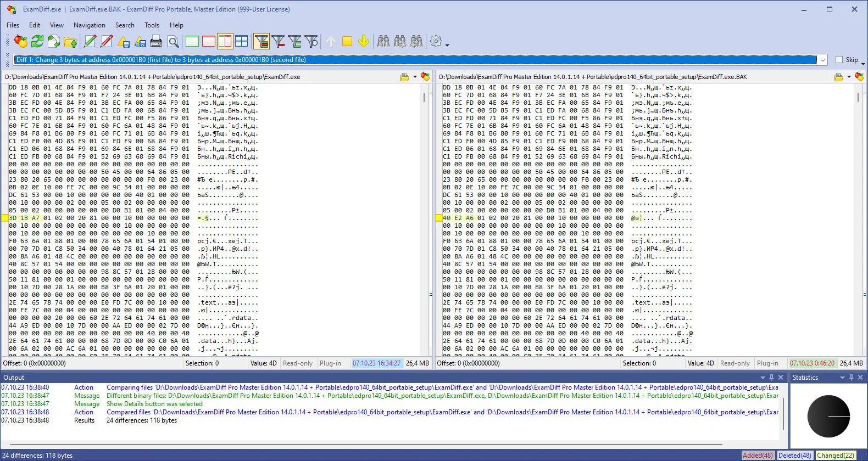868x461 pixels.
Task: Swap the compared files
Action: pyautogui.click(x=54, y=41)
